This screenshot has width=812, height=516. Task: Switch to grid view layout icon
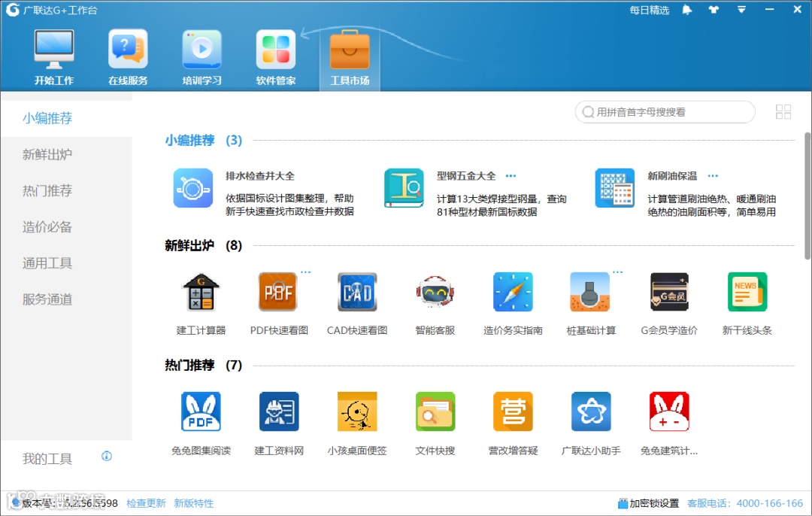[x=783, y=112]
